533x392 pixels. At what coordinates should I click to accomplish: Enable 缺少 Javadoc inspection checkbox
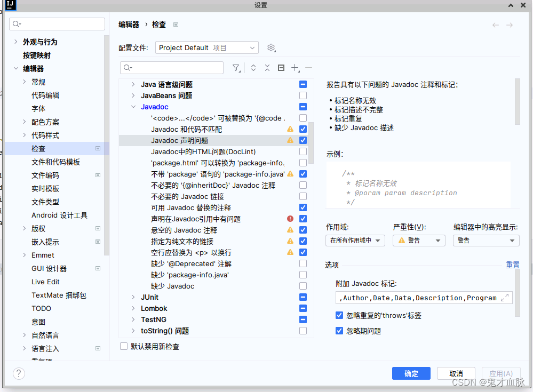[303, 286]
